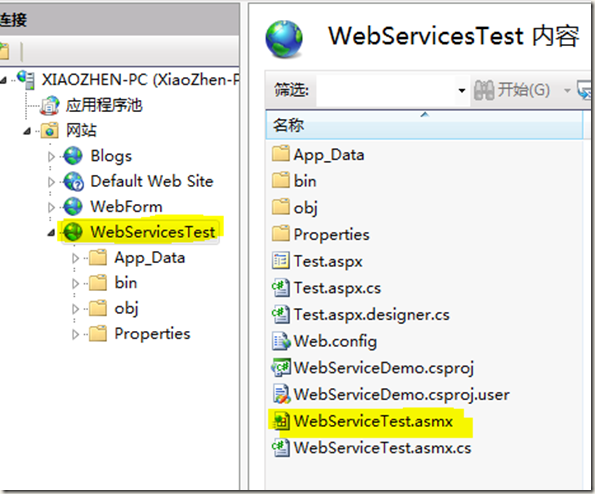Select App_Data label in the tree
This screenshot has width=595, height=494.
pos(150,258)
